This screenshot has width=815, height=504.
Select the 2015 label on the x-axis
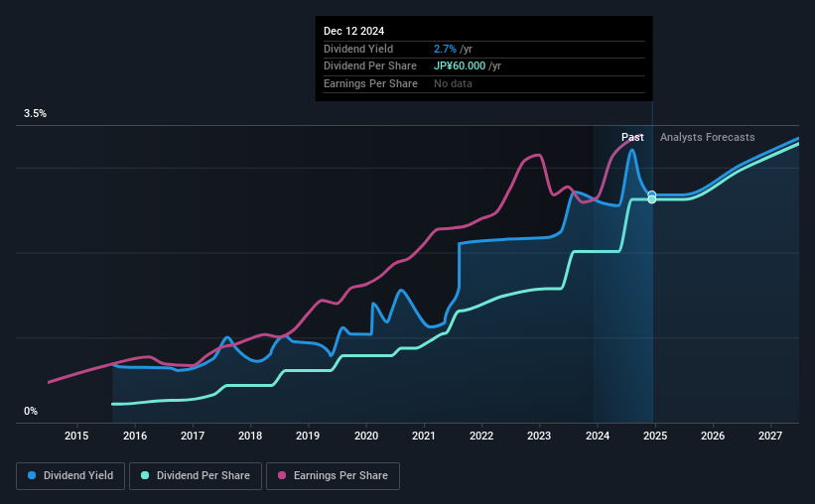click(x=76, y=436)
